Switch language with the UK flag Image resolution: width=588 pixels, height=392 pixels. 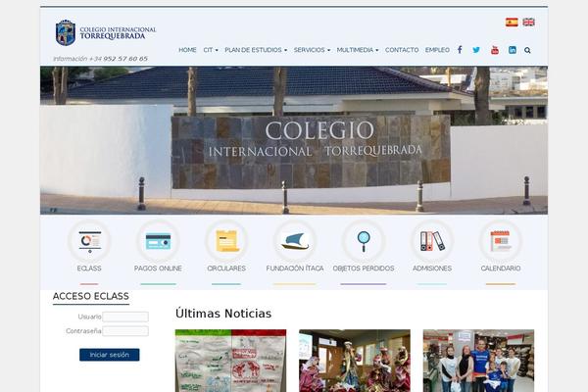click(528, 23)
